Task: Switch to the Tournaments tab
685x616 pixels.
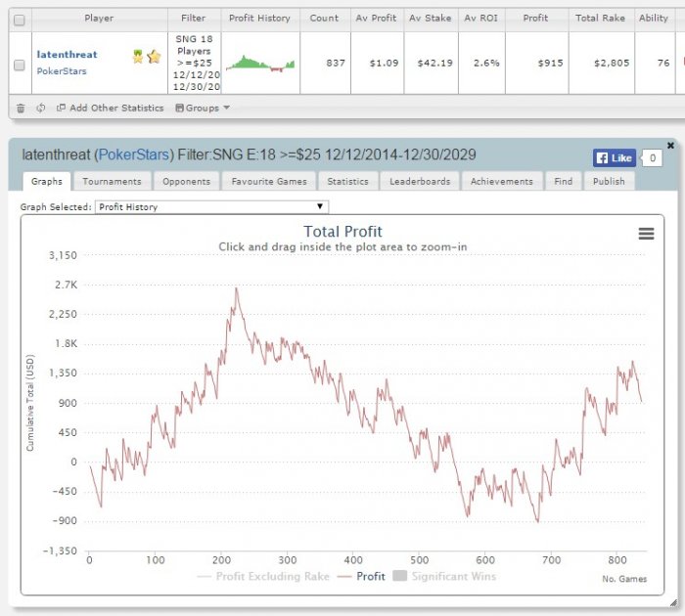Action: tap(112, 181)
